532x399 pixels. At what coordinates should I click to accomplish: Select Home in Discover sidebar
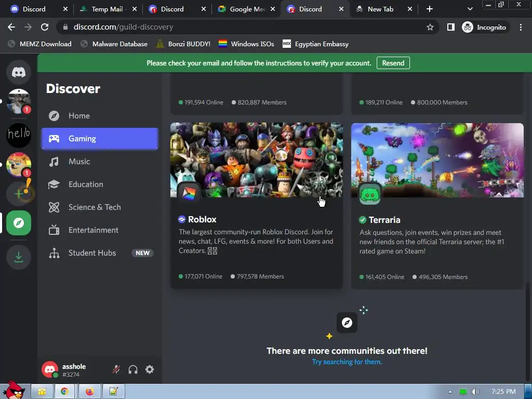100,116
